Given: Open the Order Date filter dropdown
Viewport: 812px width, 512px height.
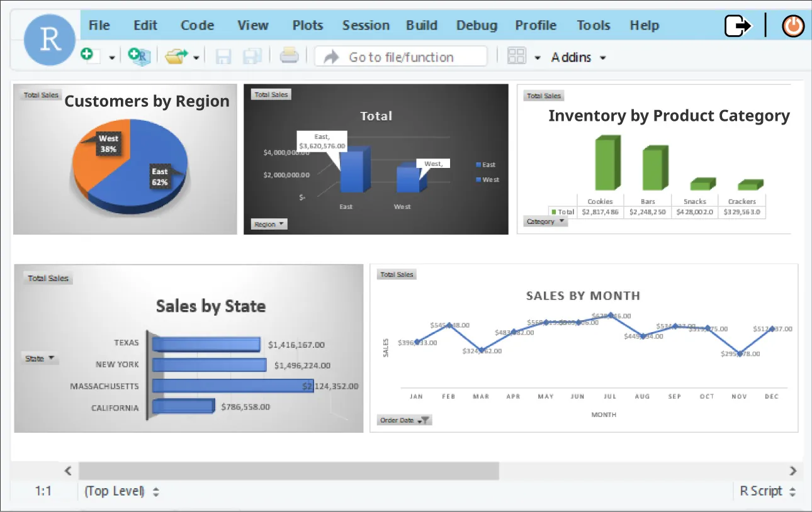Looking at the screenshot, I should [x=403, y=420].
